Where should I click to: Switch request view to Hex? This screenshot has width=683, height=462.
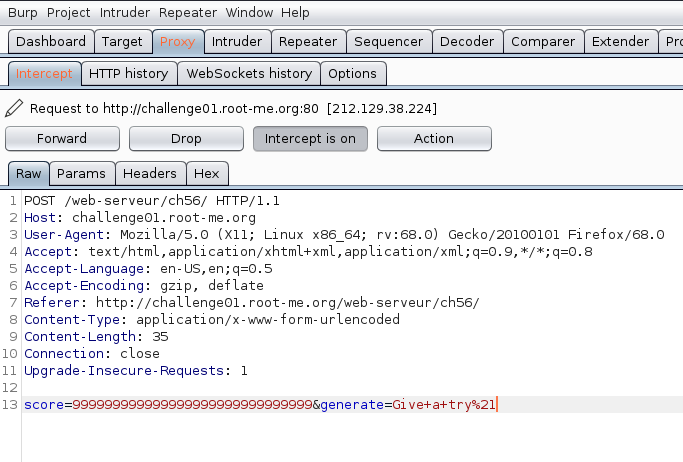point(206,174)
